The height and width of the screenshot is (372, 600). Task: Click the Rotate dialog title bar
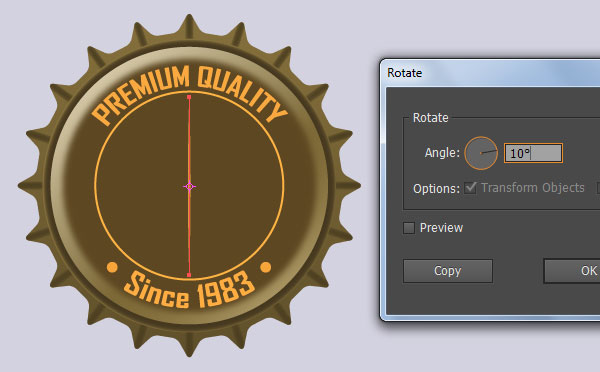click(x=490, y=73)
